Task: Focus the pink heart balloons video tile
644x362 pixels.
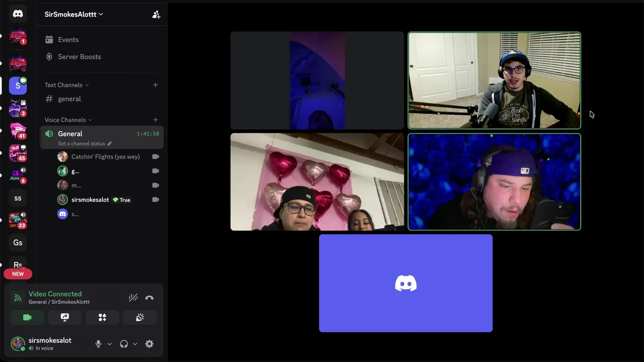Action: click(317, 182)
